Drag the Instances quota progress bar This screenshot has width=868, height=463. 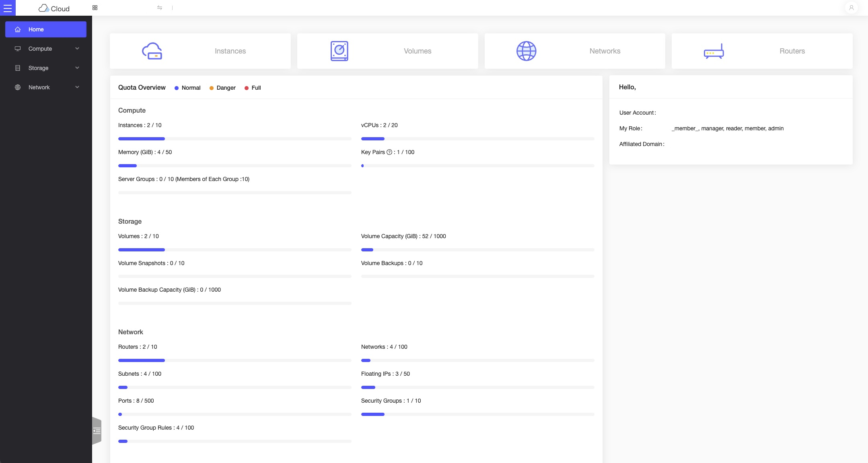point(234,138)
